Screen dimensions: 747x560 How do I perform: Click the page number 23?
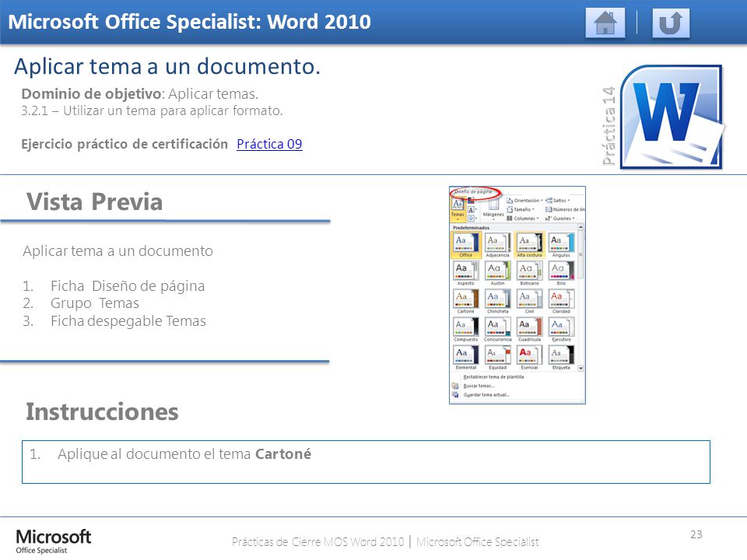pyautogui.click(x=696, y=534)
